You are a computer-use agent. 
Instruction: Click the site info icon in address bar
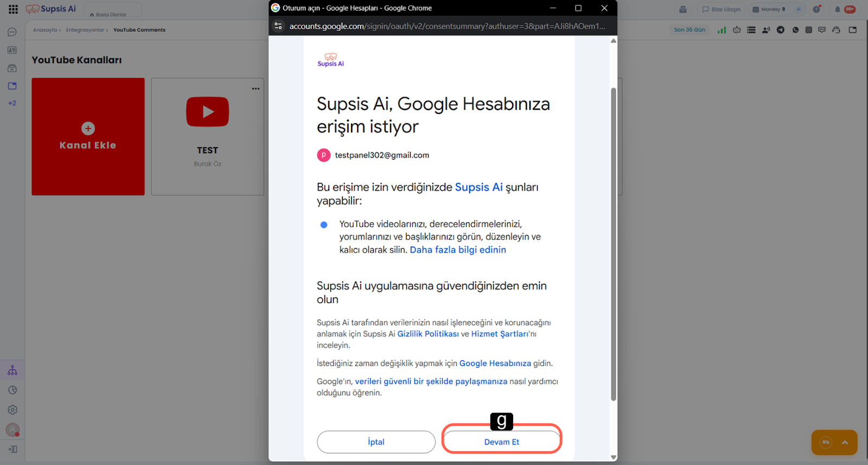coord(278,26)
